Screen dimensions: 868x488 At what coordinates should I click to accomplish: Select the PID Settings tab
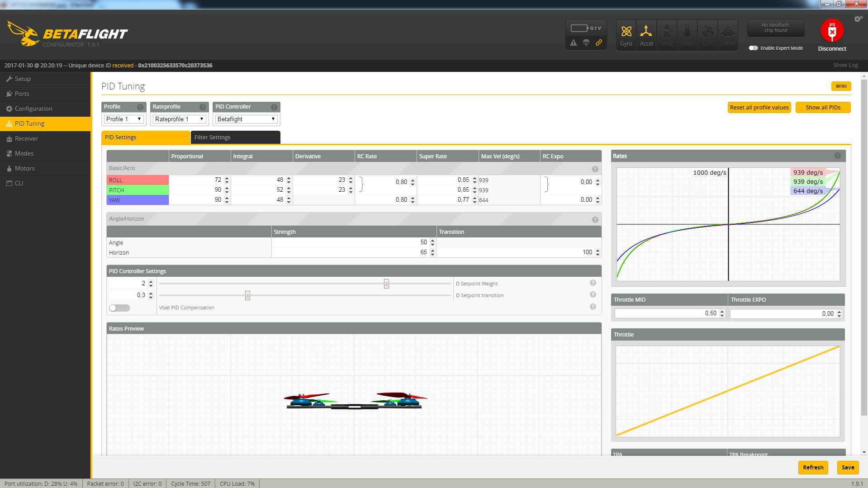tap(146, 137)
